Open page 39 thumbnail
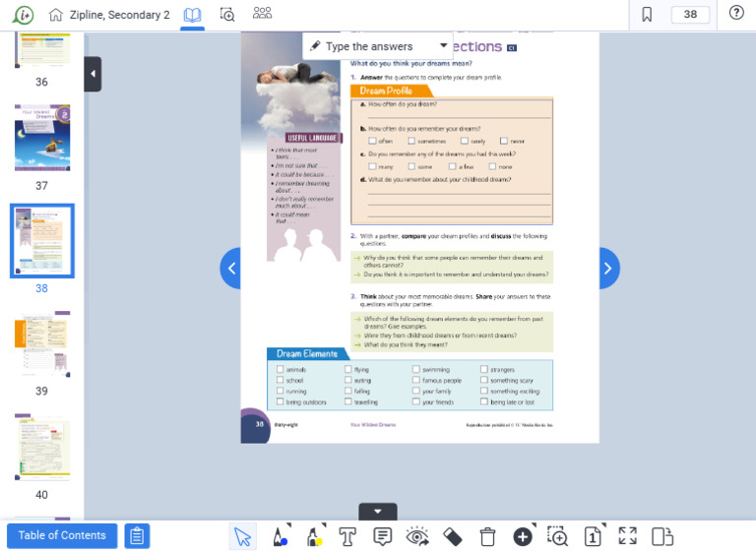Screen dimensions: 756x551 [42, 343]
